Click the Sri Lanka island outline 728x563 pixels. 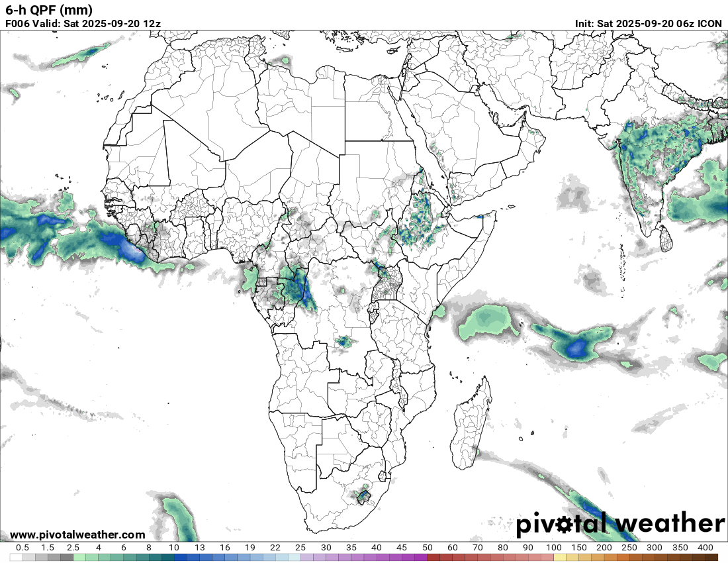coord(666,238)
